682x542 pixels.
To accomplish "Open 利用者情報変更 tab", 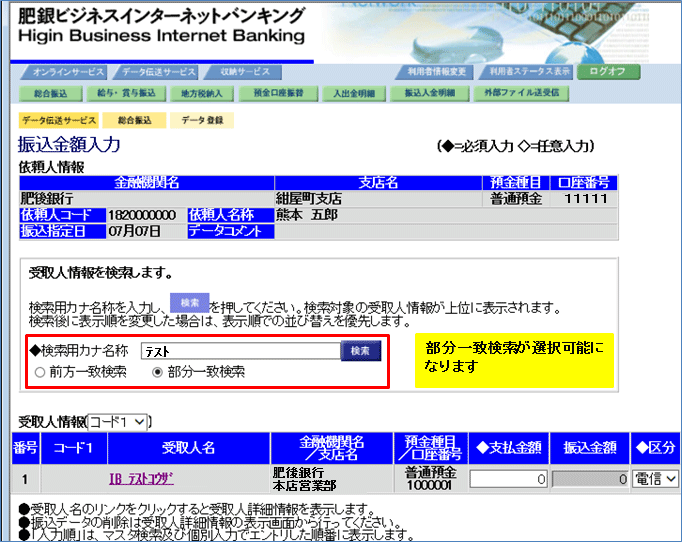I will point(437,72).
